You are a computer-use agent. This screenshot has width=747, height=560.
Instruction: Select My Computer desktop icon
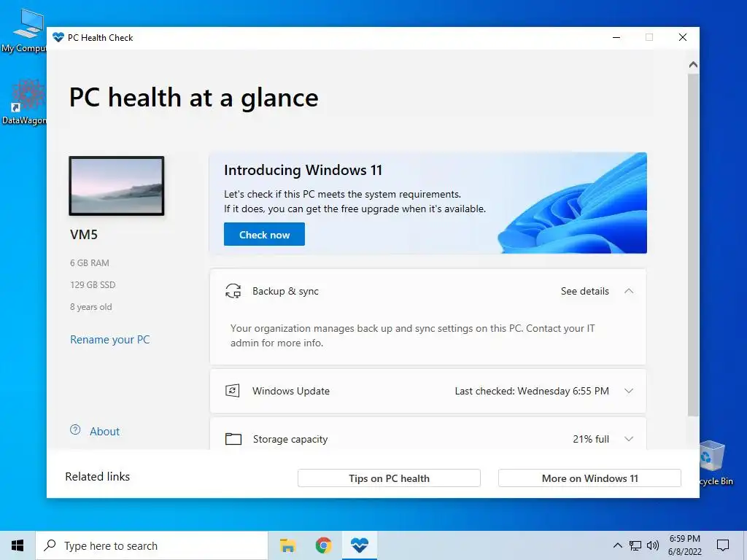(x=25, y=29)
